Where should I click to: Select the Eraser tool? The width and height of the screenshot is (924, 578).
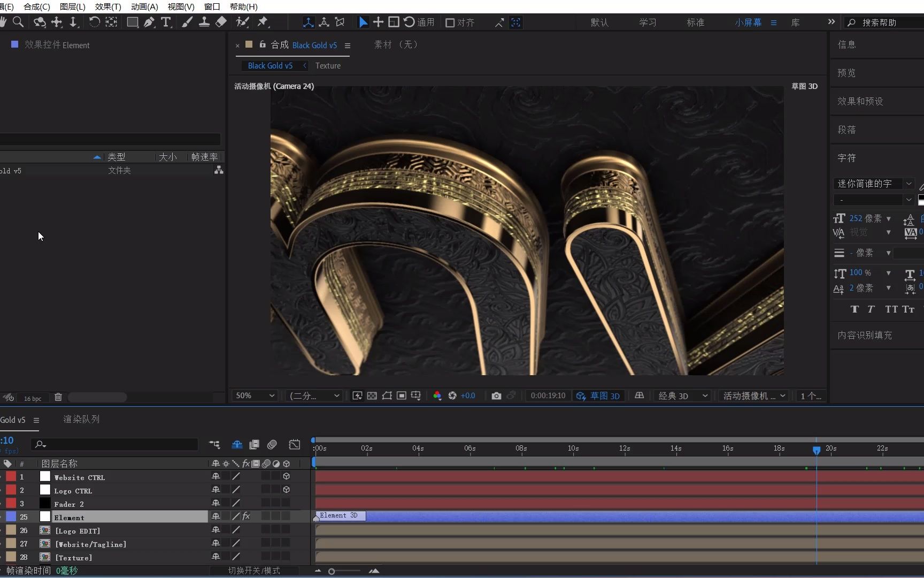[221, 22]
